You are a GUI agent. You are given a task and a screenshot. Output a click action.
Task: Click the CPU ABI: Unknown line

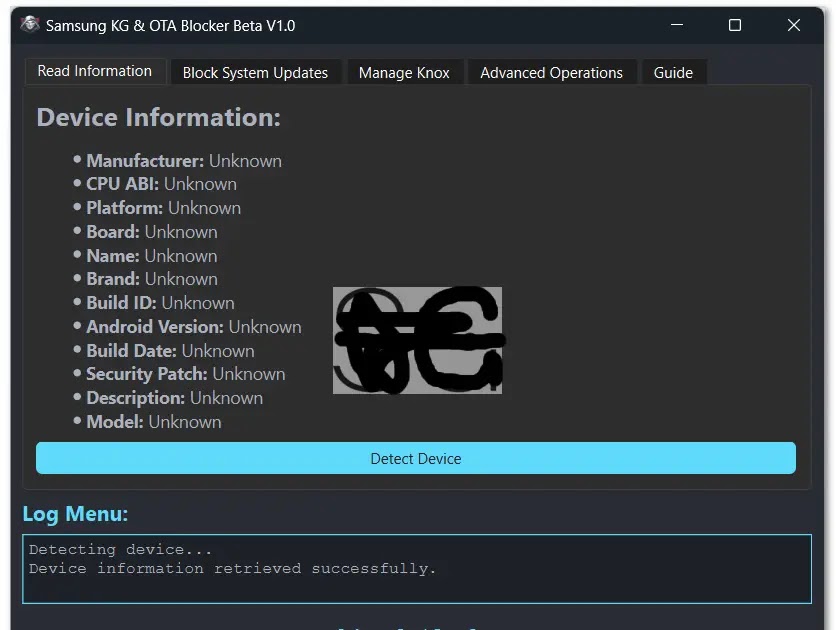click(x=162, y=184)
